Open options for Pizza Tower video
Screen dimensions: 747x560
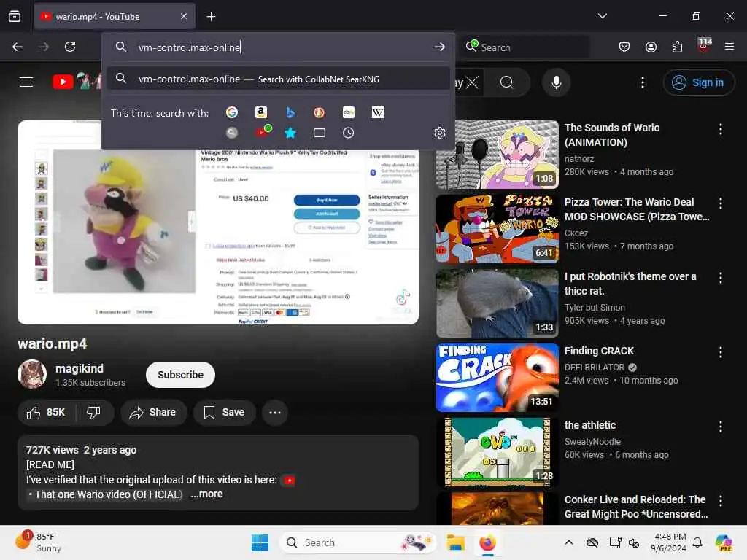click(x=720, y=203)
